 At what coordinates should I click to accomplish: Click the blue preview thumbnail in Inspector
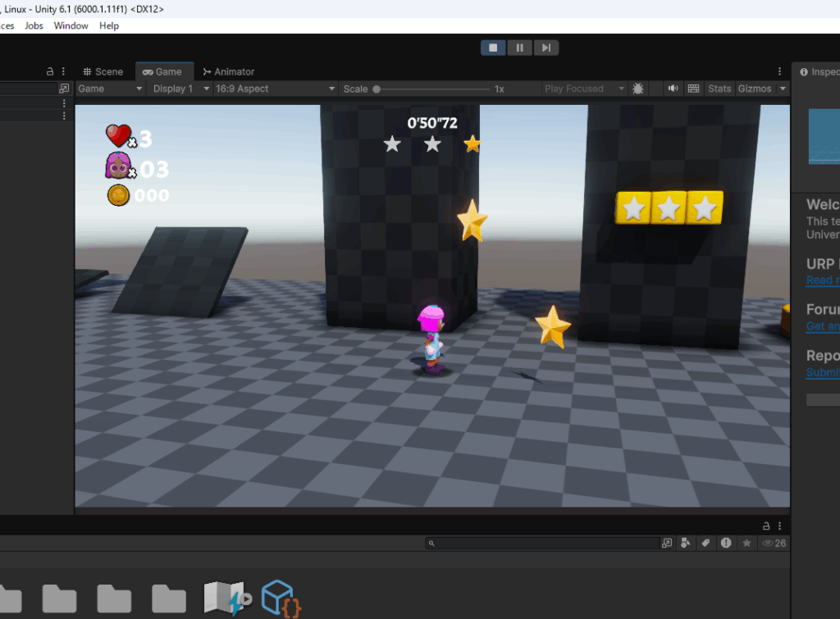[x=824, y=136]
